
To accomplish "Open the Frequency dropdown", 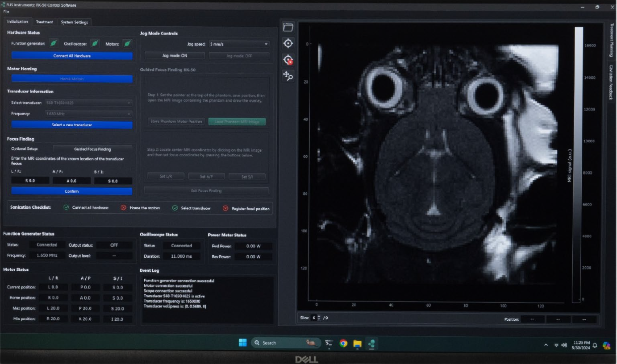I will click(88, 114).
